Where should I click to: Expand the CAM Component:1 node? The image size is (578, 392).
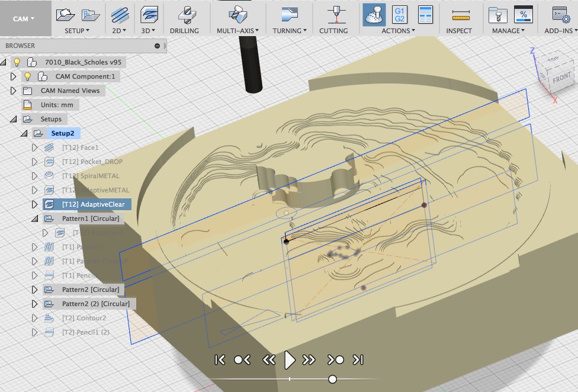pos(13,76)
